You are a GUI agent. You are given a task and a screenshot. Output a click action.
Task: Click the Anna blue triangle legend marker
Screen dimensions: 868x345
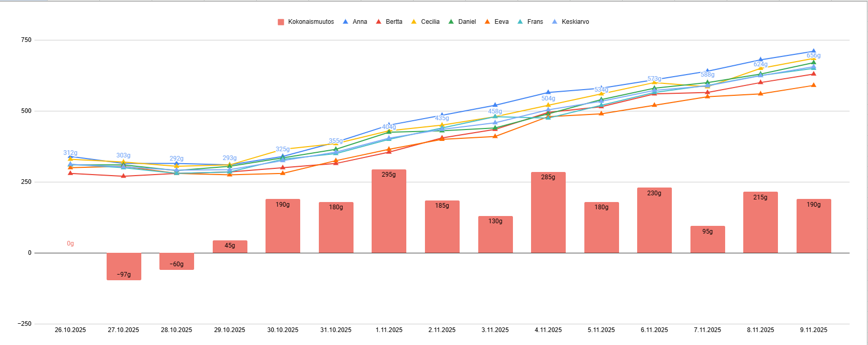point(345,22)
